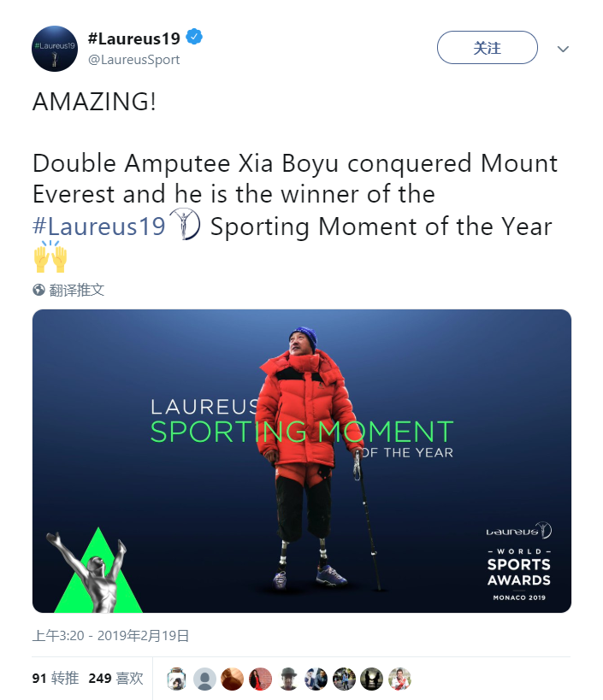This screenshot has height=700, width=603.
Task: Open the Sporting Moment image
Action: (302, 462)
